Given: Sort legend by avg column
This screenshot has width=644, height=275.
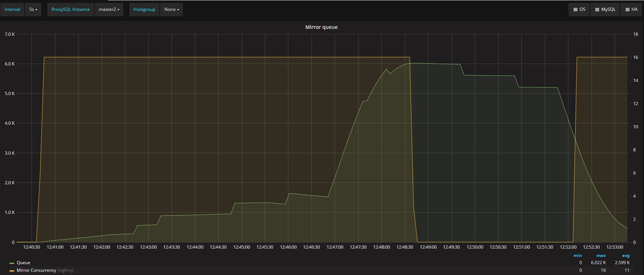Looking at the screenshot, I should [626, 255].
